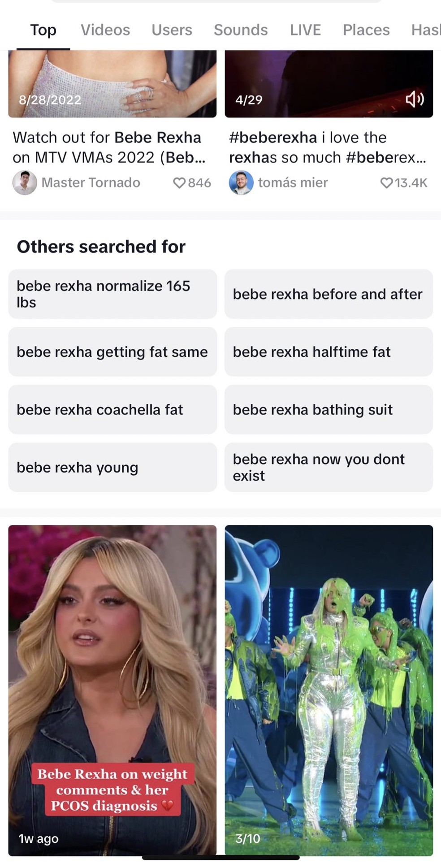Viewport: 441px width, 868px height.
Task: Mute the video via the speaker icon
Action: point(415,100)
